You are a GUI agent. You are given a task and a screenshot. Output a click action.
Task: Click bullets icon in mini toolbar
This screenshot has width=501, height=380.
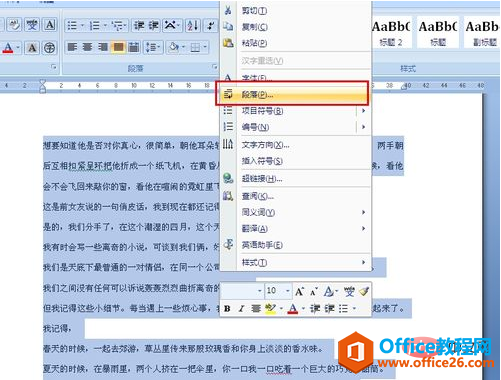click(344, 309)
